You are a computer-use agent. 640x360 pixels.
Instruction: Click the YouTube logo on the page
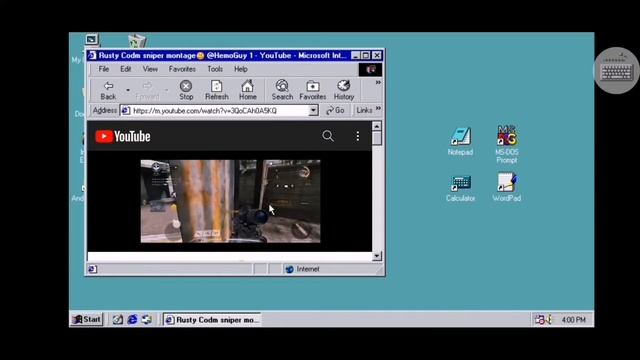click(x=123, y=136)
